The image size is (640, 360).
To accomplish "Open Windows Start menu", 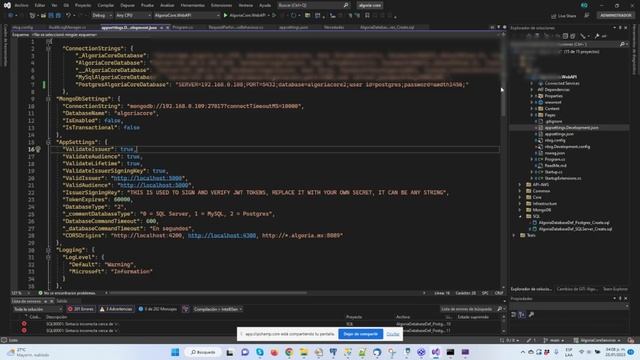I will click(175, 352).
